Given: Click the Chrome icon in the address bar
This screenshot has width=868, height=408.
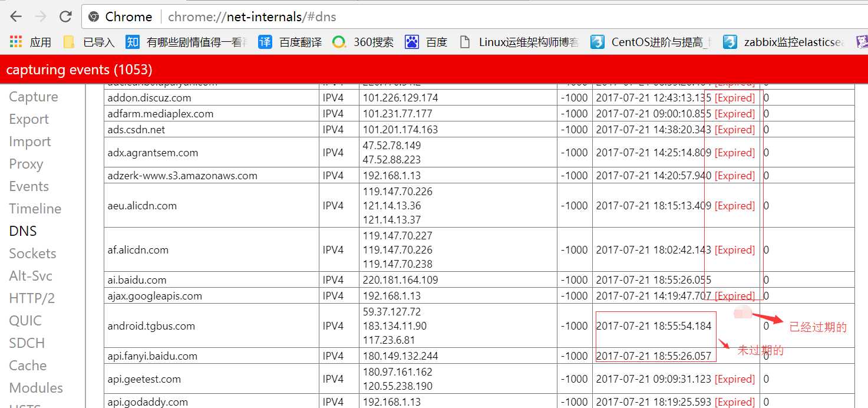Looking at the screenshot, I should pos(94,17).
